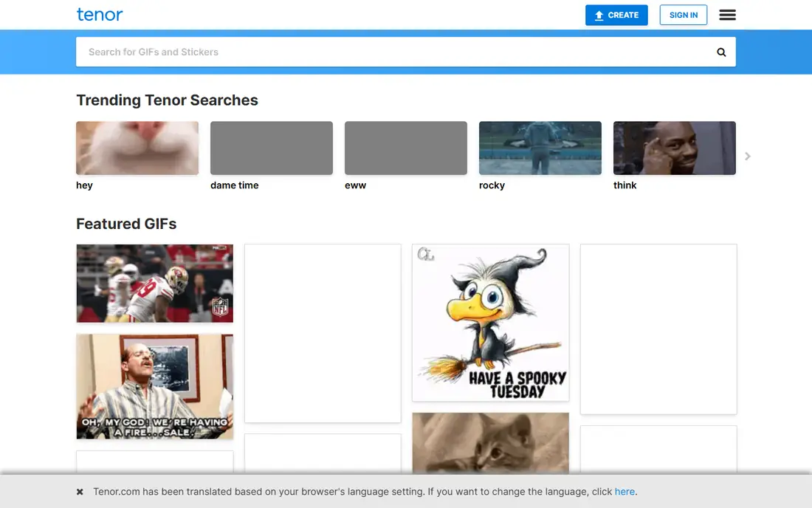Screen dimensions: 812x508
Task: Click the search magnifier icon
Action: tap(721, 52)
